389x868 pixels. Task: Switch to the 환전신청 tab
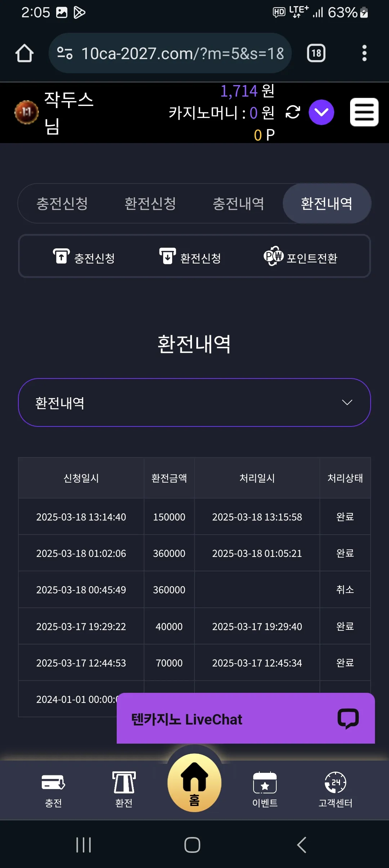(150, 203)
